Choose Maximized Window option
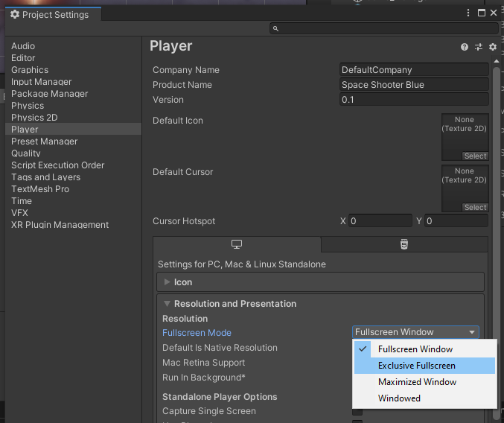Screen dimensions: 504x423 point(424,382)
